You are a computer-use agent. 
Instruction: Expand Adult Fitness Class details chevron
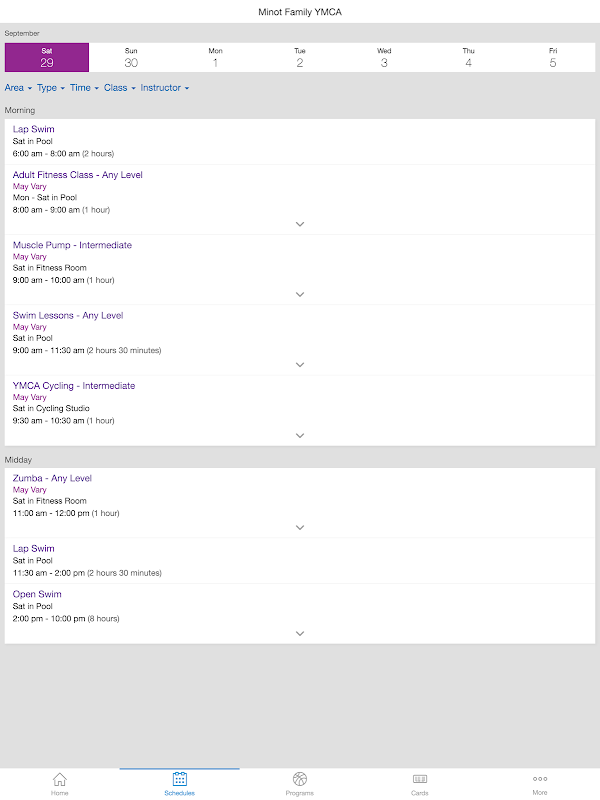(300, 224)
